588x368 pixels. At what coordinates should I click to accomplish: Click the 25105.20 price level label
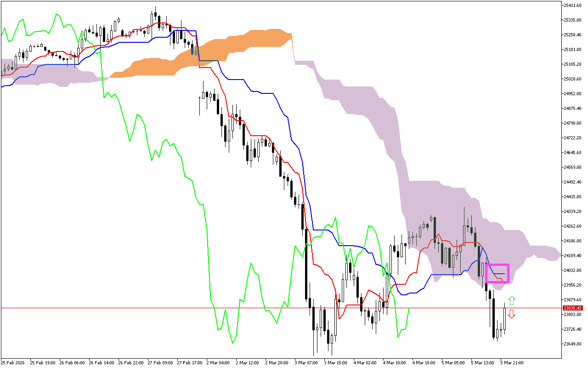click(x=573, y=64)
